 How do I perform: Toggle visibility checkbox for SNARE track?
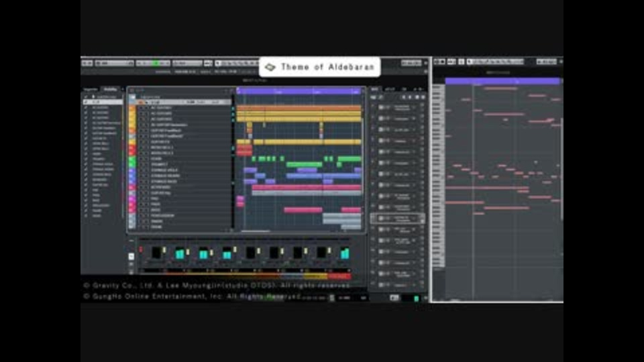(x=86, y=210)
